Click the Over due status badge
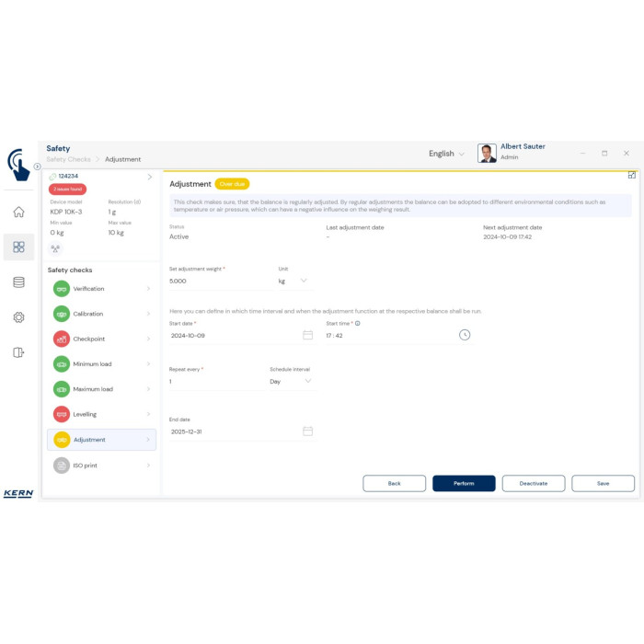 232,184
